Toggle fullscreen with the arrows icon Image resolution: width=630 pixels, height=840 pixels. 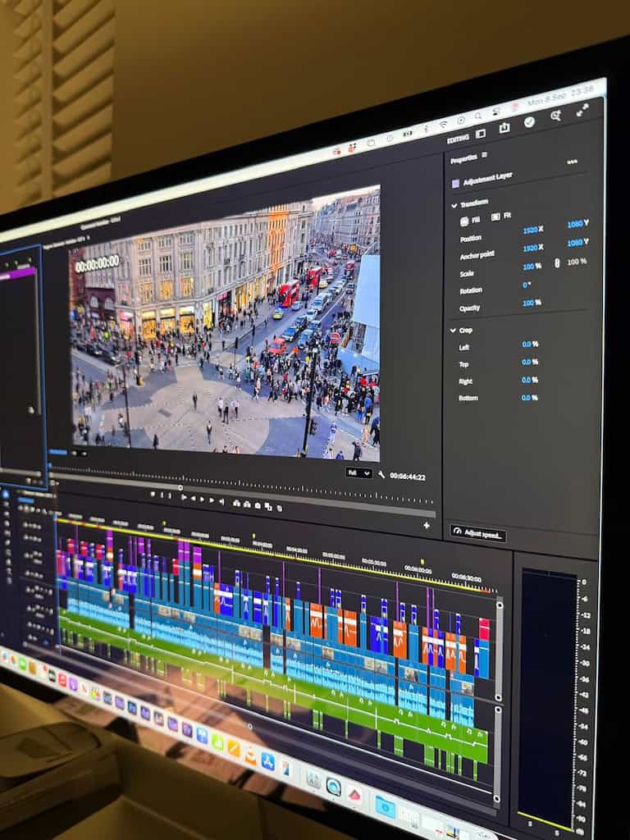582,110
